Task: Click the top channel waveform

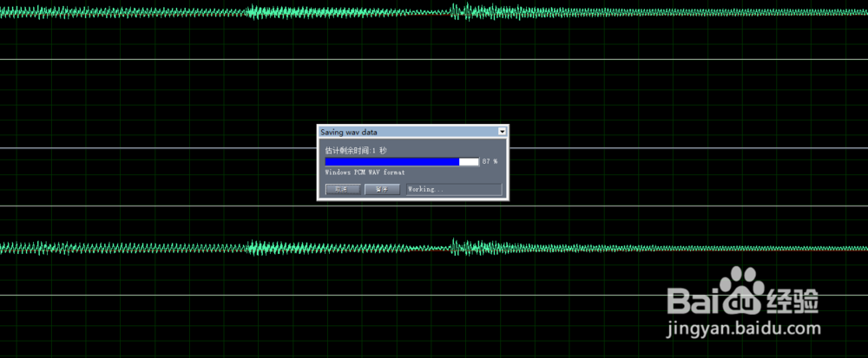Action: click(x=434, y=11)
